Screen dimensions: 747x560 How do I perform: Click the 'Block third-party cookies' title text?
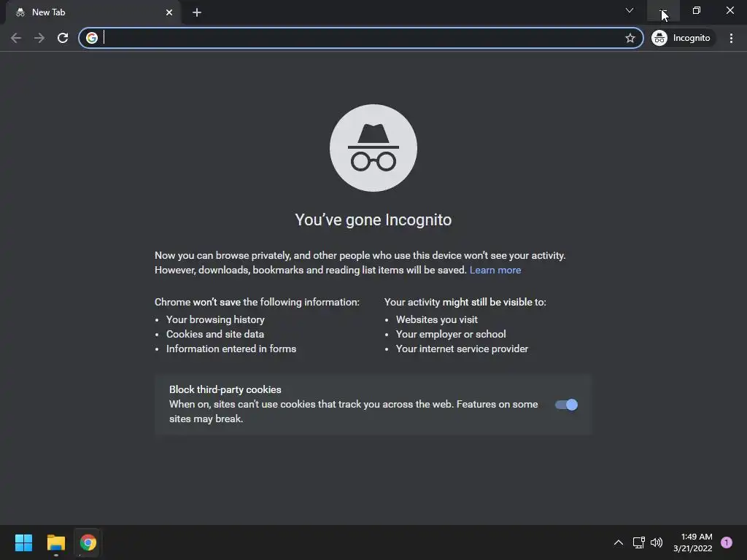225,389
